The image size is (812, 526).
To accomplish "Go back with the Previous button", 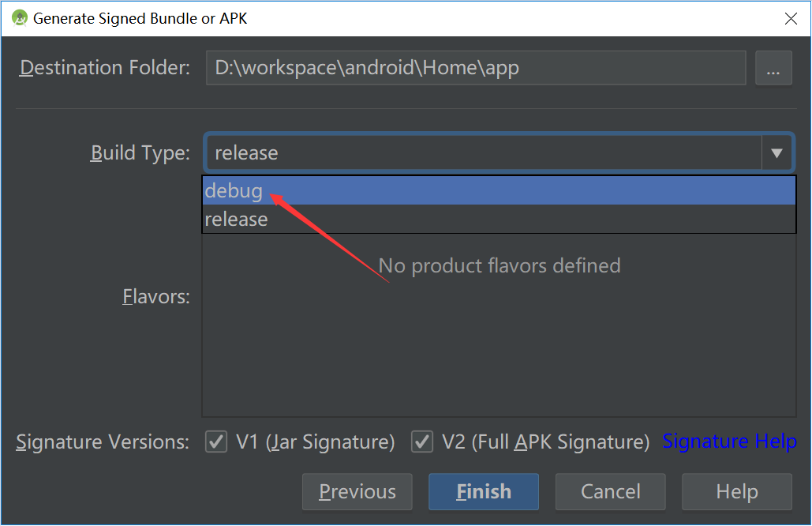I will pos(357,491).
